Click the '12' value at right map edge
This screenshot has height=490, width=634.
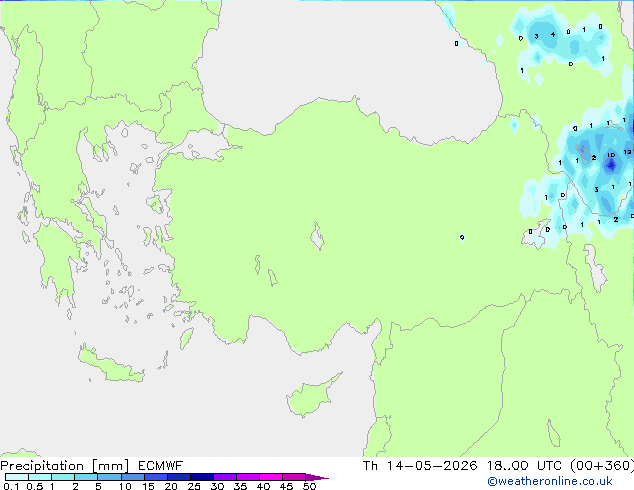pos(627,152)
